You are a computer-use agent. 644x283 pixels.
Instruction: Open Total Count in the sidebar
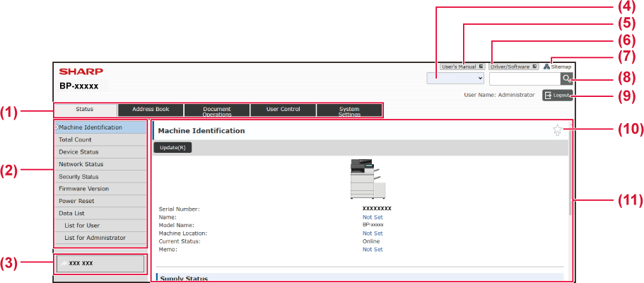(100, 140)
